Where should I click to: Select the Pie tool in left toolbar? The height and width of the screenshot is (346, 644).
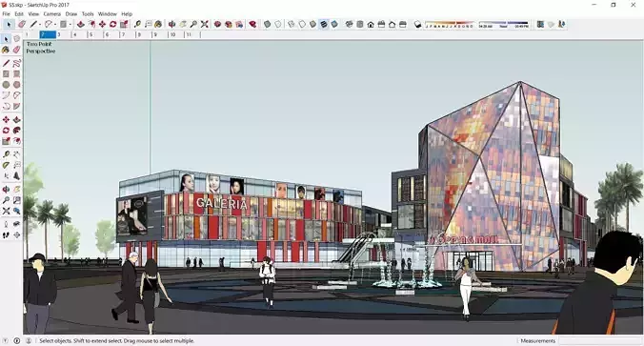tap(16, 106)
